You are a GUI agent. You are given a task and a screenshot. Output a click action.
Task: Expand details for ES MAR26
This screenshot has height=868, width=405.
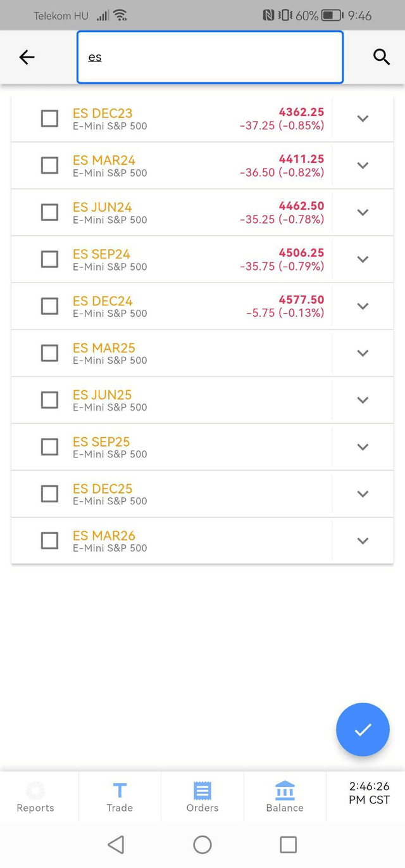[363, 540]
